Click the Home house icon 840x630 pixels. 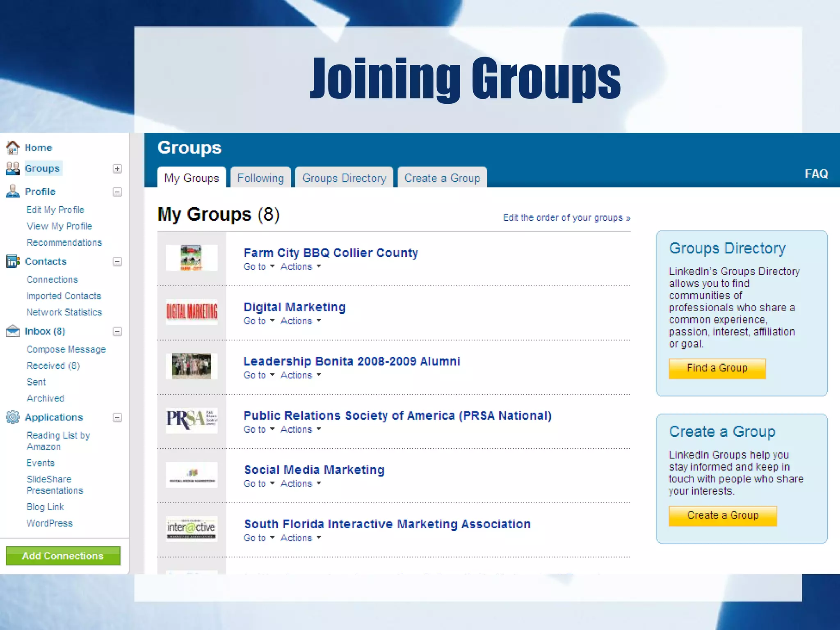pyautogui.click(x=13, y=147)
